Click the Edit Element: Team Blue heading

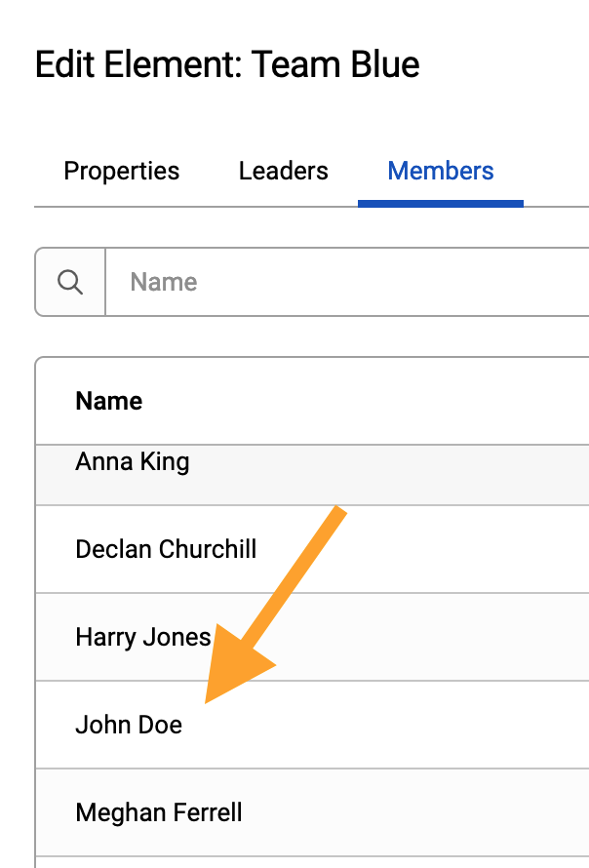(x=227, y=64)
